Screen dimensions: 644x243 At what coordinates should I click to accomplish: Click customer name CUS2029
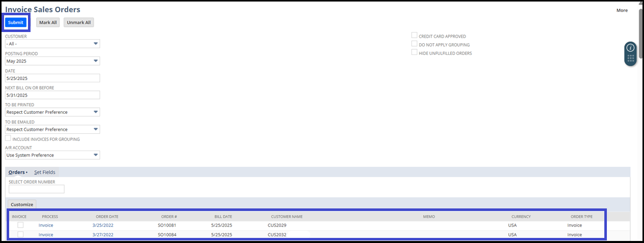(x=277, y=225)
